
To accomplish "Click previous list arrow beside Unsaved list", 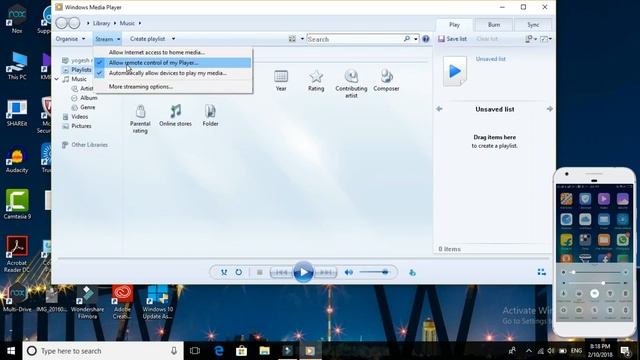I will tap(440, 109).
